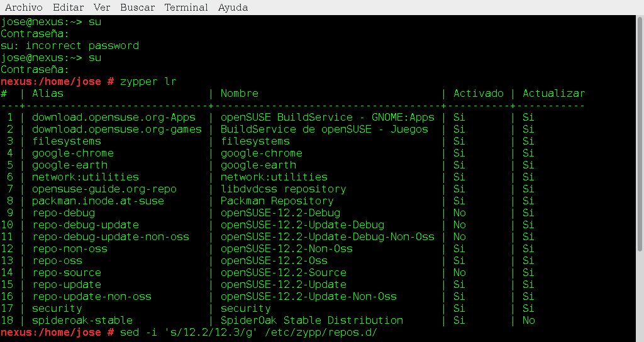The width and height of the screenshot is (644, 342).
Task: Click name 'Packman Repository'
Action: (x=277, y=201)
